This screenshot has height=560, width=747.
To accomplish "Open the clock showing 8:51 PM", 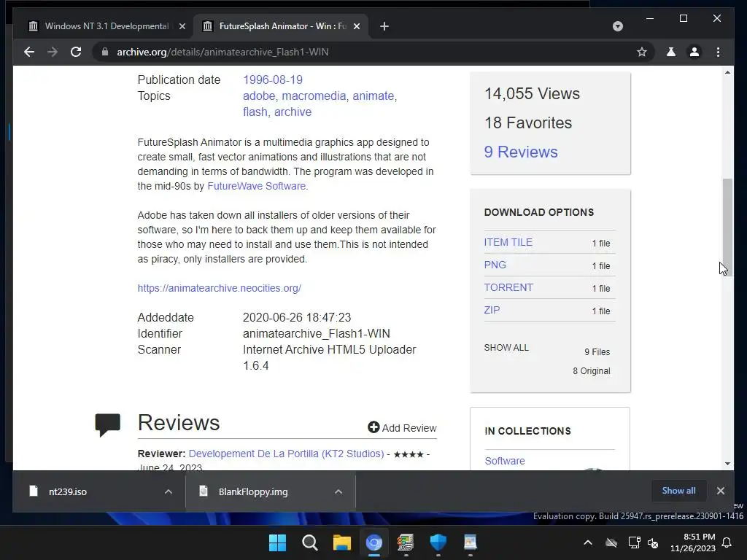I will 693,542.
